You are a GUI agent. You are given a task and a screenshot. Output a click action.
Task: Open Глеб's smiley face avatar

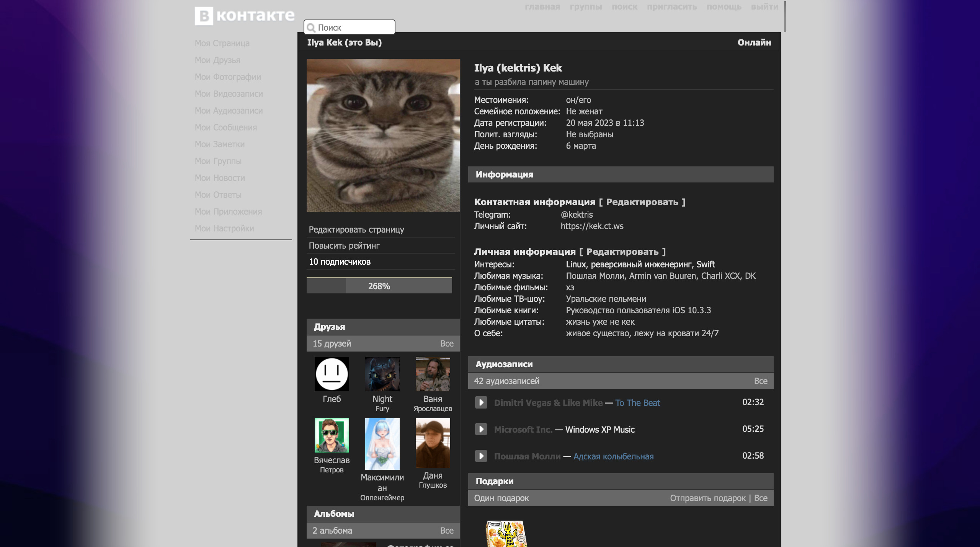point(332,374)
